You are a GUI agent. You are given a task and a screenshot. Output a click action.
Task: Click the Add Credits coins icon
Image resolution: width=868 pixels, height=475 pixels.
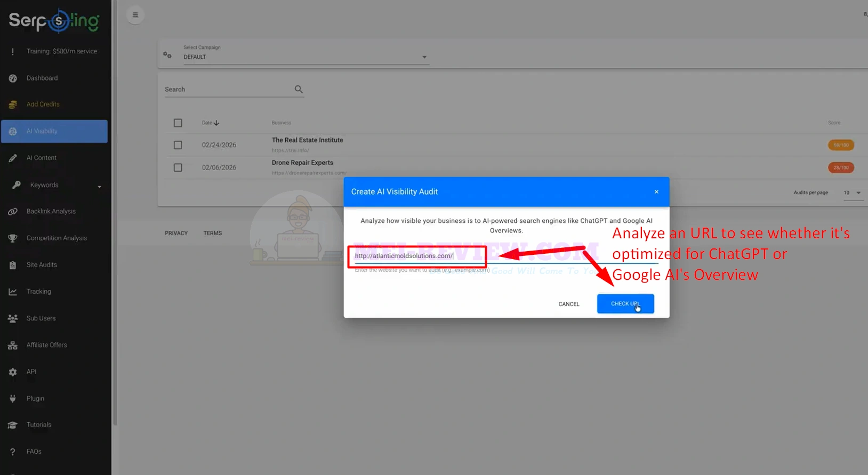[x=13, y=104]
